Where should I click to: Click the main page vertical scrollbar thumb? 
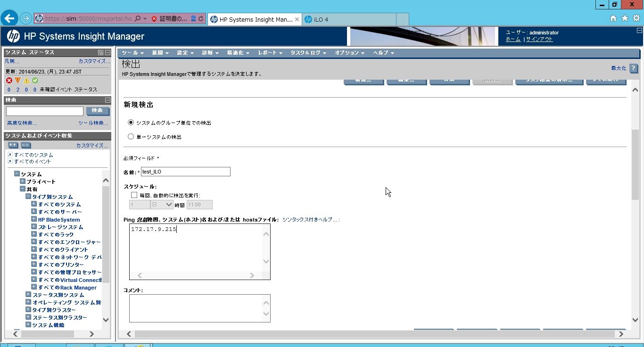click(x=635, y=165)
